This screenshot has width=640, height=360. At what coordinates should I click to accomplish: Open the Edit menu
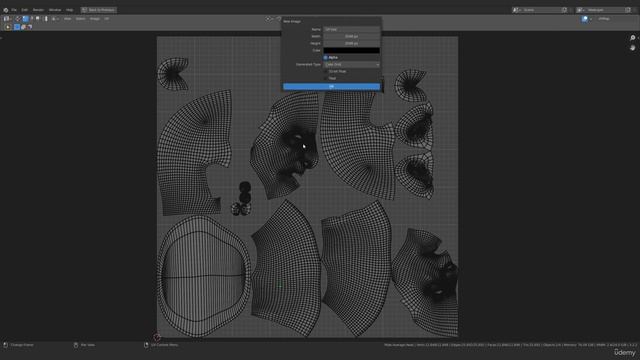click(24, 10)
